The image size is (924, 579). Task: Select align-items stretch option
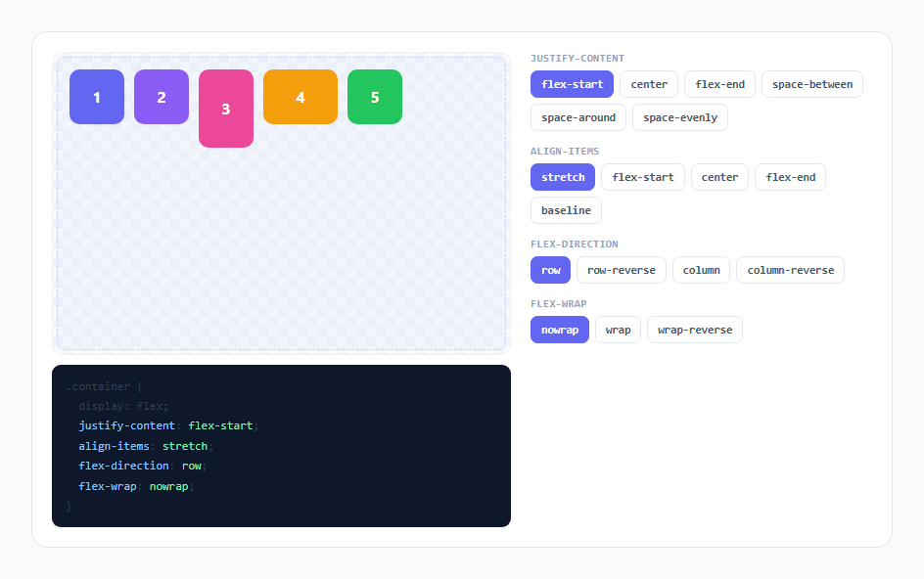[563, 177]
